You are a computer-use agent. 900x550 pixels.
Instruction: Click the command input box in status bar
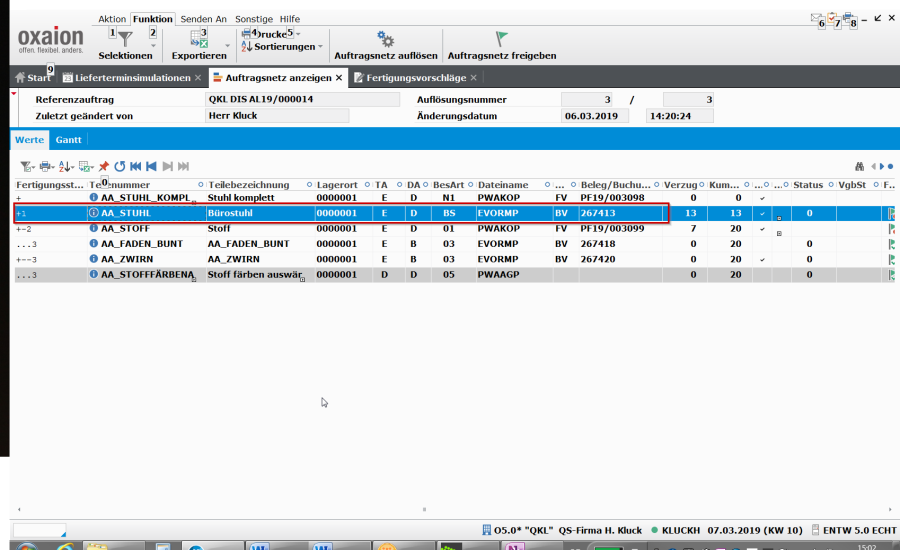pyautogui.click(x=39, y=530)
